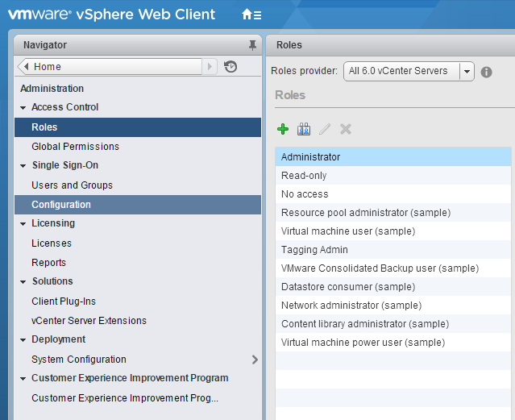The image size is (515, 420).
Task: Click the Edit role pencil icon
Action: 325,129
